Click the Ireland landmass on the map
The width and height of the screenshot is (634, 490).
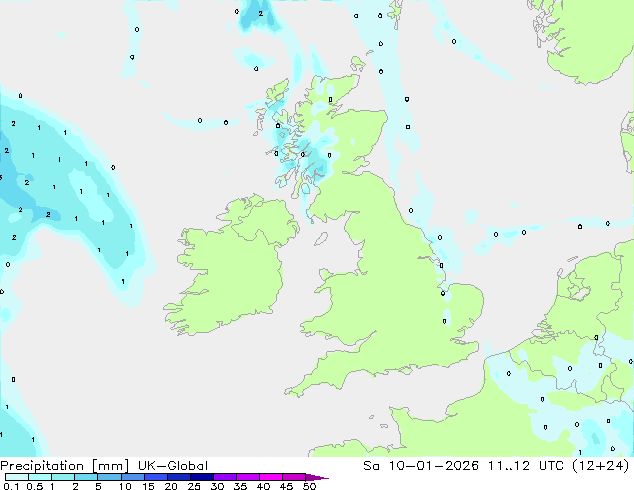pyautogui.click(x=232, y=267)
